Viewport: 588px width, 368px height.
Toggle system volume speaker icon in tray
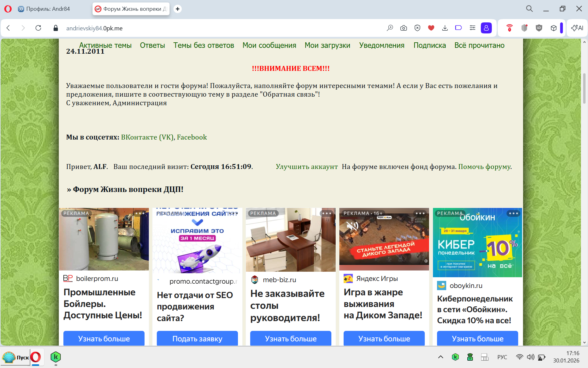point(530,357)
